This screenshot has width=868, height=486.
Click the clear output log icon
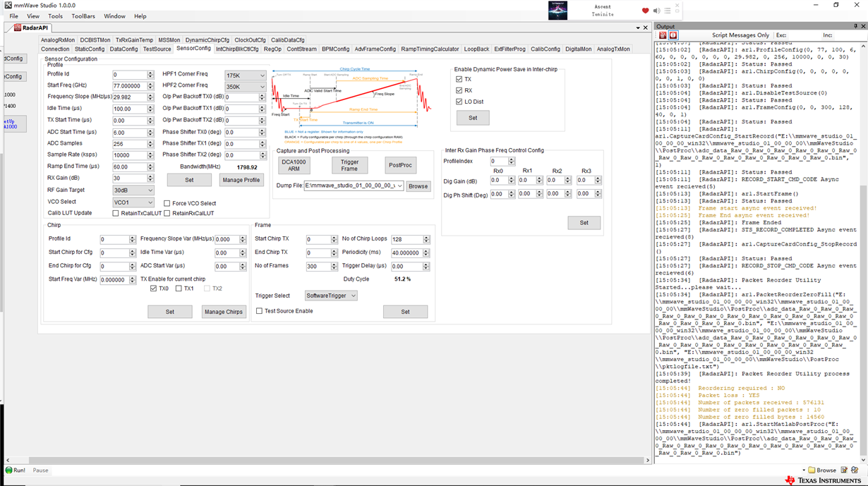[x=663, y=35]
